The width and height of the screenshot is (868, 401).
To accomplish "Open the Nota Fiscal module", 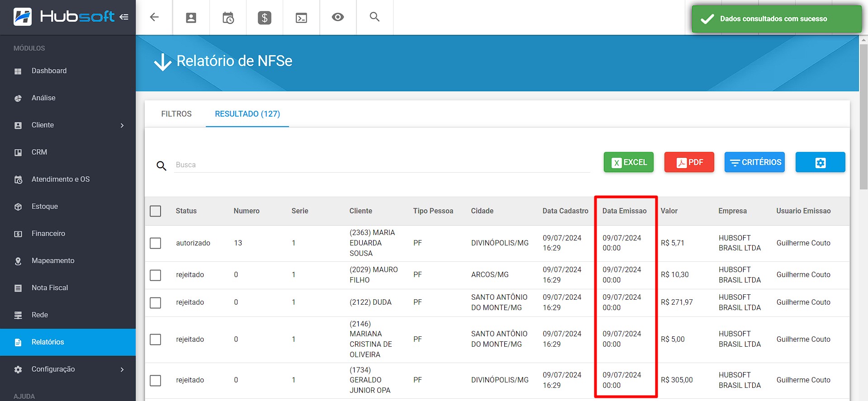I will pos(68,288).
